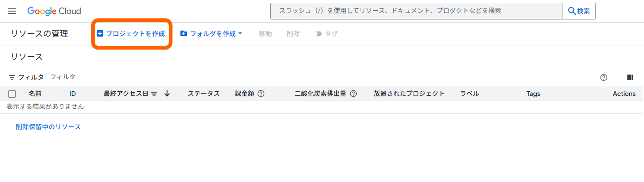Viewport: 644px width, 182px height.
Task: Click the 検索 search button
Action: click(579, 11)
